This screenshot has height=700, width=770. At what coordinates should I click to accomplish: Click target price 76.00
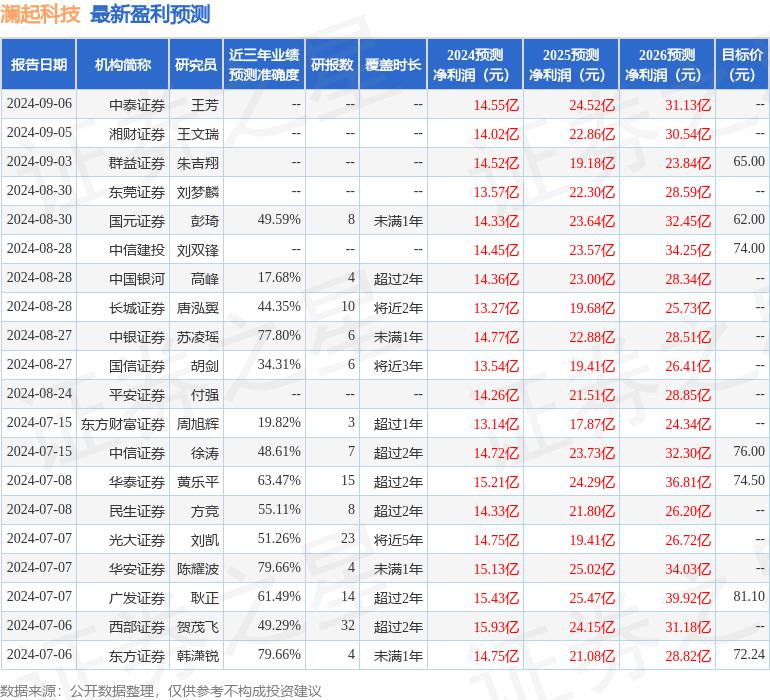[x=749, y=451]
